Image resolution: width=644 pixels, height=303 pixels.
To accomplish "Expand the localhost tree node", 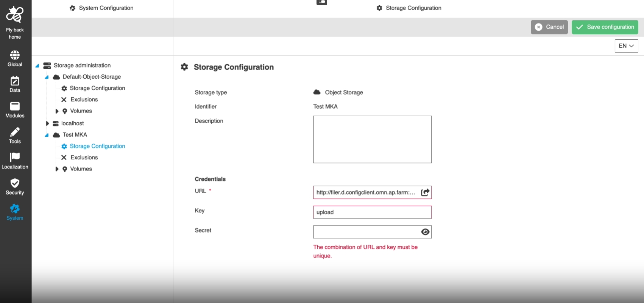I will pos(47,123).
